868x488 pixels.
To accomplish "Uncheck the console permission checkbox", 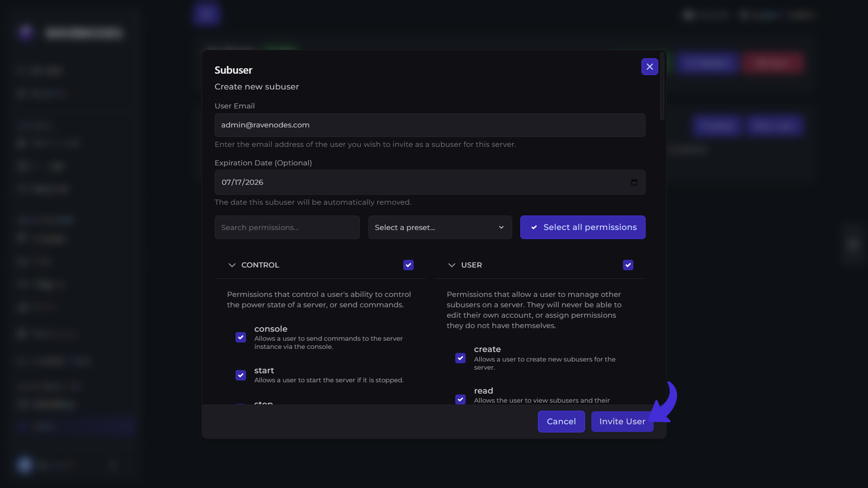I will 241,338.
